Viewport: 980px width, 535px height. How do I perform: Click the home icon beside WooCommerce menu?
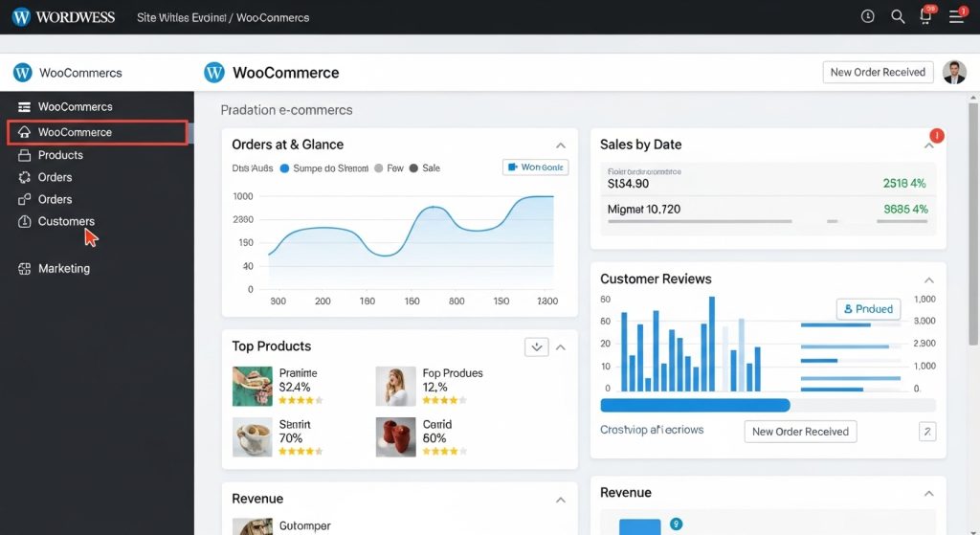click(x=24, y=132)
